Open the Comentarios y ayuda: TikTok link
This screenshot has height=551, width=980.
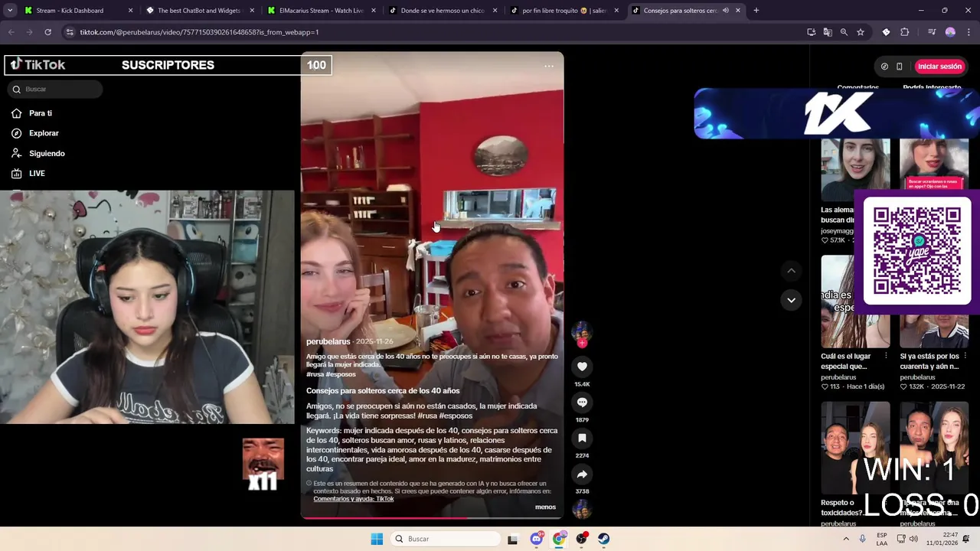click(354, 499)
